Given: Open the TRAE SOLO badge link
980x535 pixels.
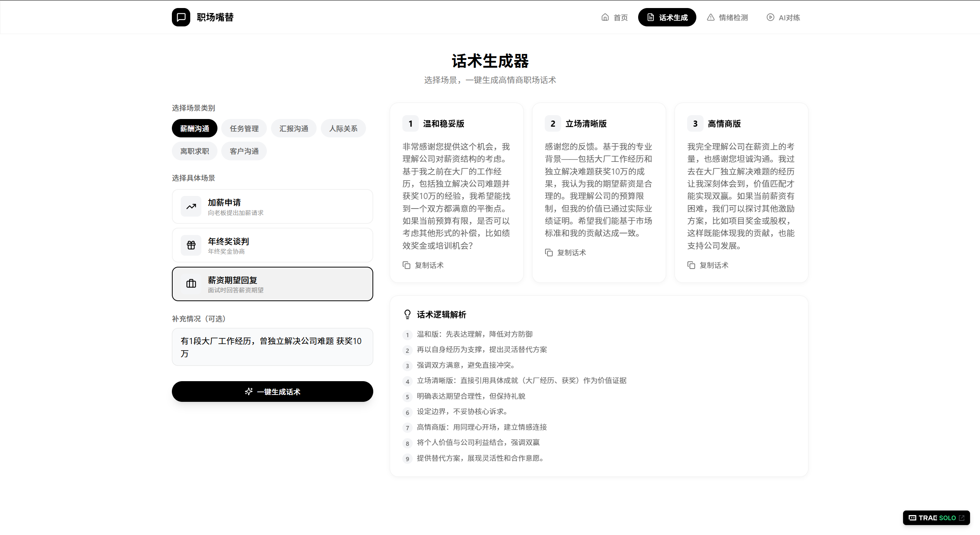Looking at the screenshot, I should click(936, 518).
